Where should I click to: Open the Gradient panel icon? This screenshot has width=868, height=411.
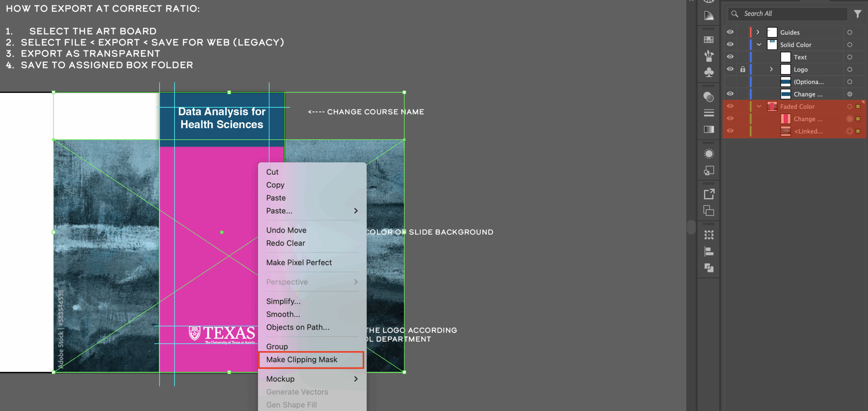709,129
